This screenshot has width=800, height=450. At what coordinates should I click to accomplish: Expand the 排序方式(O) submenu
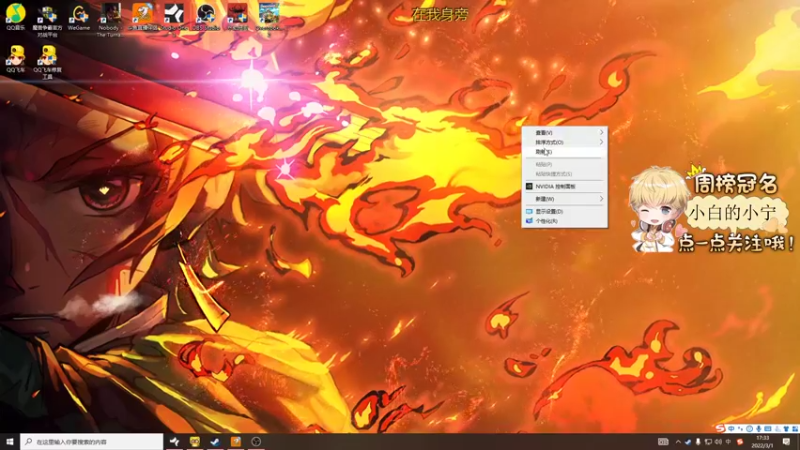[564, 142]
